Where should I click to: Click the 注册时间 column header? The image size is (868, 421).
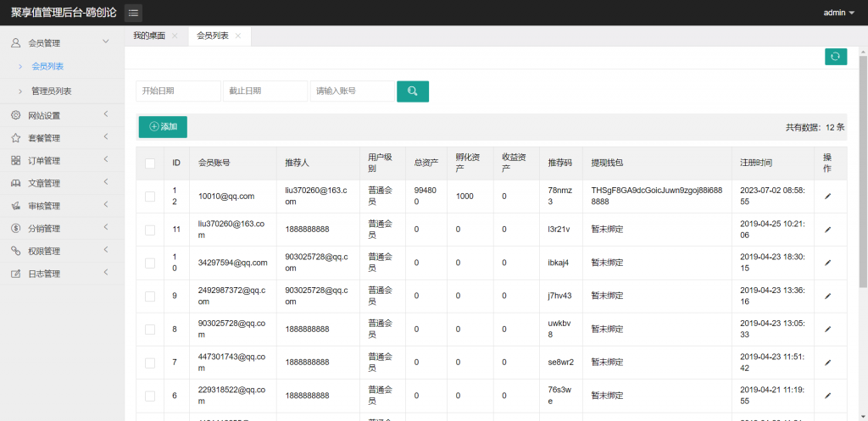pyautogui.click(x=756, y=163)
